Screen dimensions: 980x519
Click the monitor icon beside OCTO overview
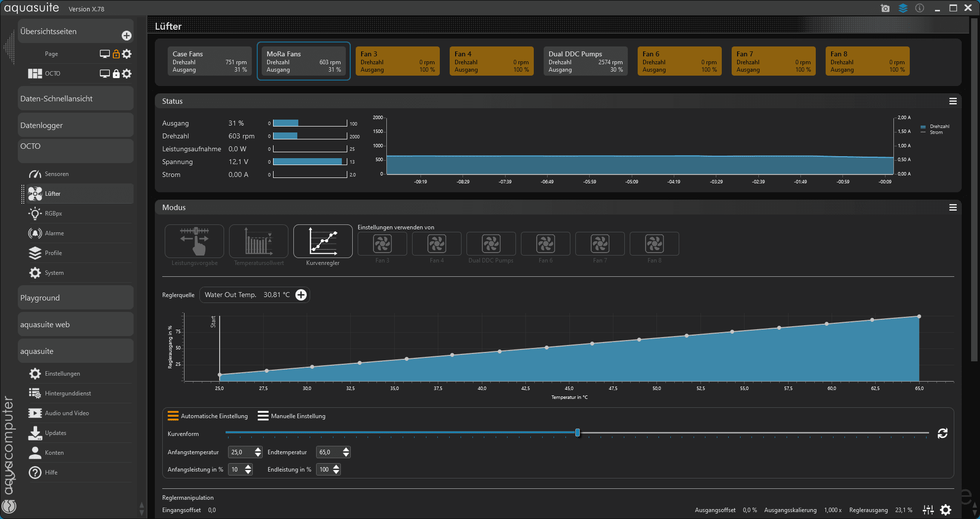coord(105,74)
